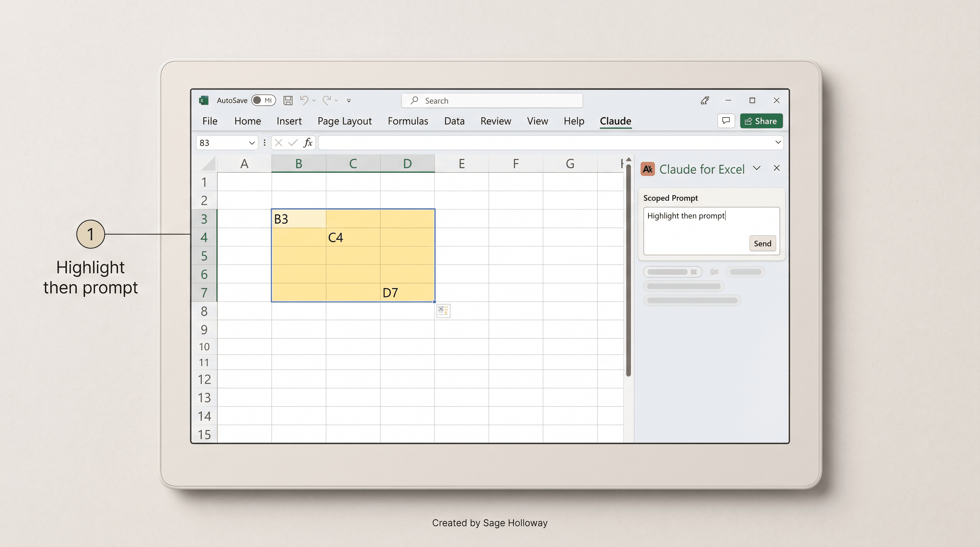
Task: Select column C header
Action: point(353,163)
